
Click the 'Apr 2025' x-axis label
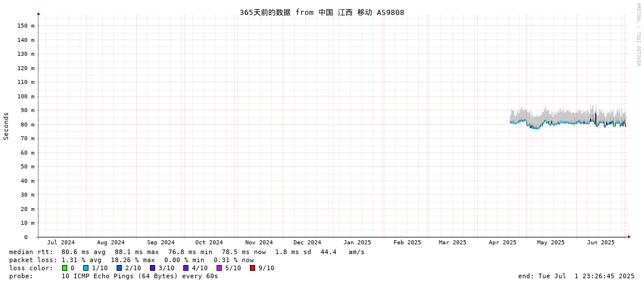[502, 243]
